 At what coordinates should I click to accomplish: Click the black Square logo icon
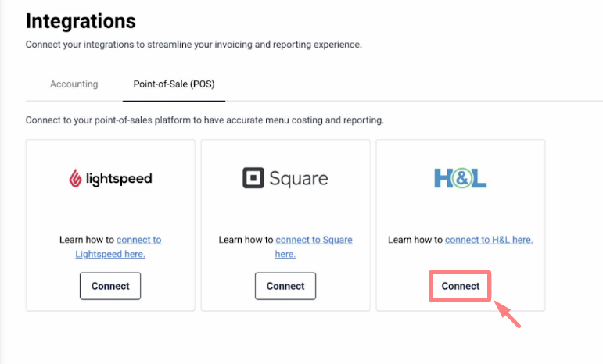click(x=253, y=178)
